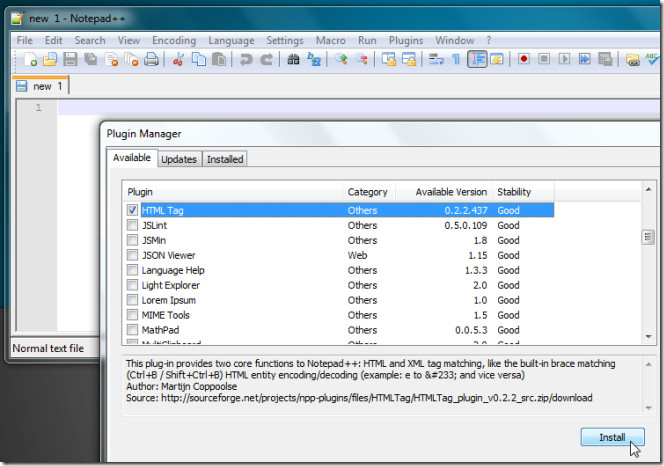Click the Close All documents icon
The image size is (664, 466).
[131, 59]
